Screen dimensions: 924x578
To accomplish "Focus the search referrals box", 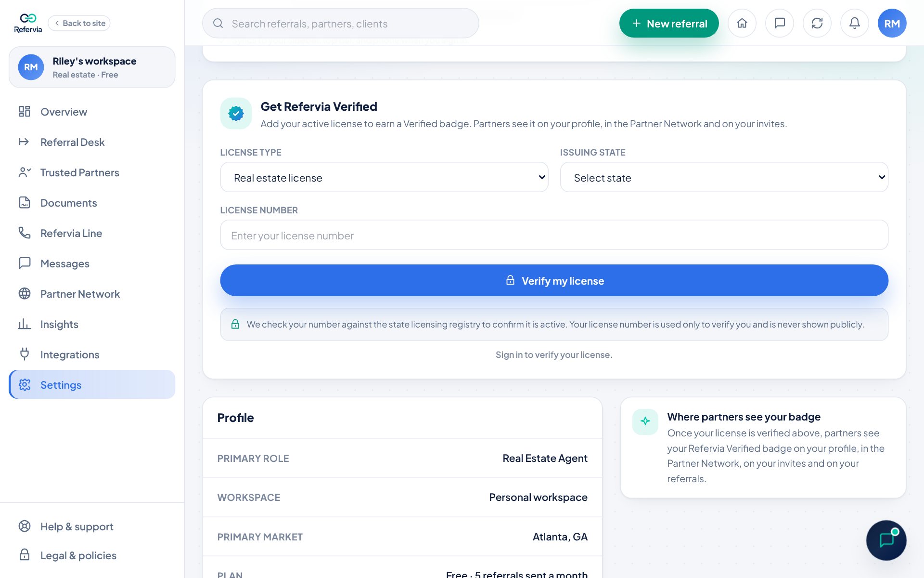I will (x=341, y=23).
